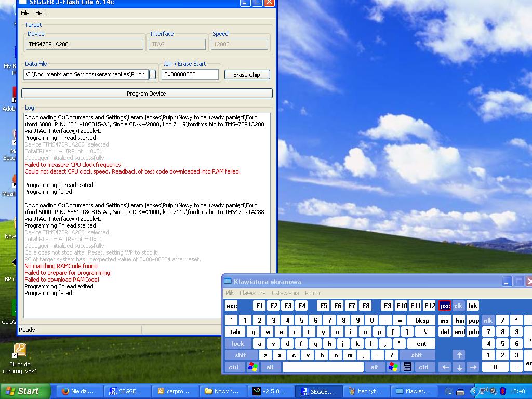Click the application menu key on the on-screen keyboard
This screenshot has width=532, height=399.
point(407,367)
